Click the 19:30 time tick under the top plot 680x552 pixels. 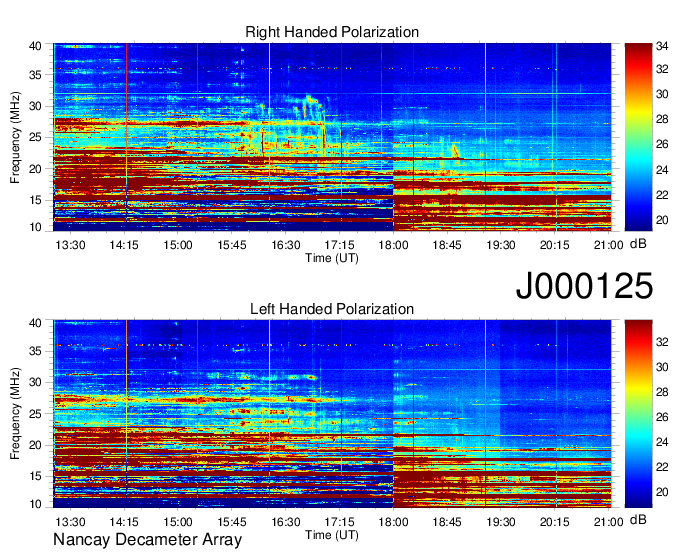(x=501, y=245)
